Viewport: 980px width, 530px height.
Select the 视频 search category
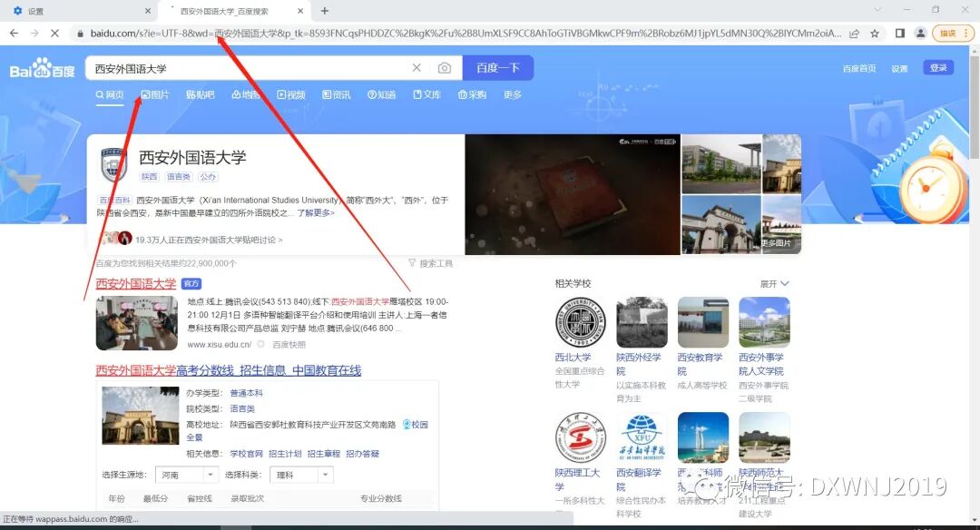click(x=291, y=95)
